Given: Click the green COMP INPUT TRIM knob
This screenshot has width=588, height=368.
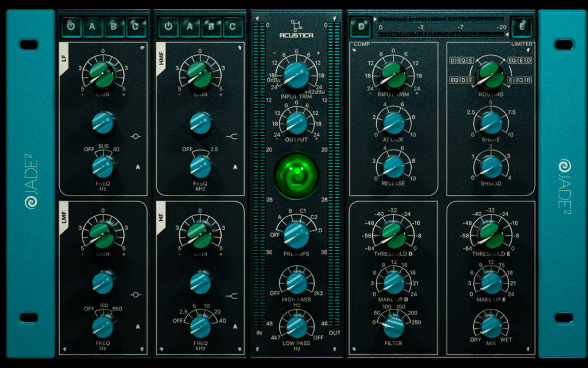Looking at the screenshot, I should pos(393,75).
